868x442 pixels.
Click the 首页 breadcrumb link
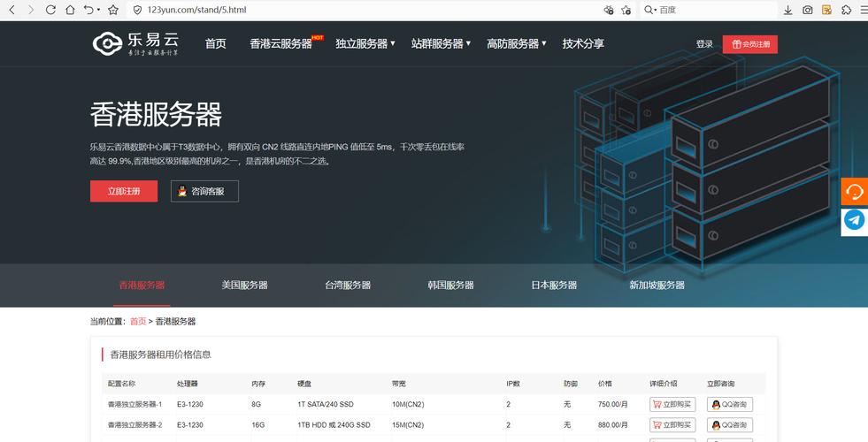[x=138, y=322]
